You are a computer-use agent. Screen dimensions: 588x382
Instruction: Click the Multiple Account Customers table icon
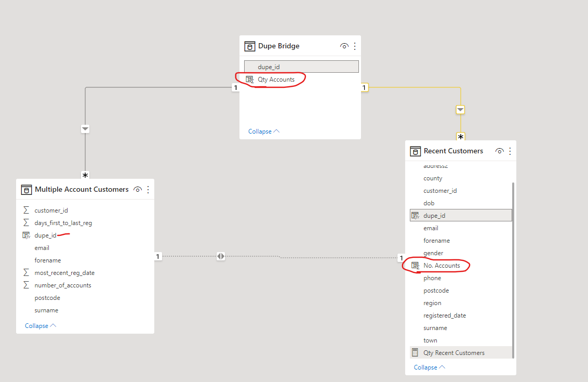tap(26, 190)
